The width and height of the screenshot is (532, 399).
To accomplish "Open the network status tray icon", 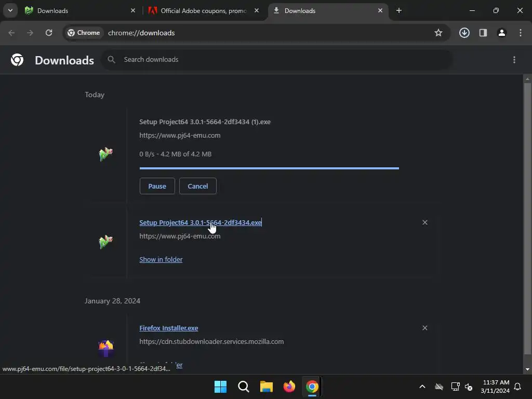I will 455,387.
